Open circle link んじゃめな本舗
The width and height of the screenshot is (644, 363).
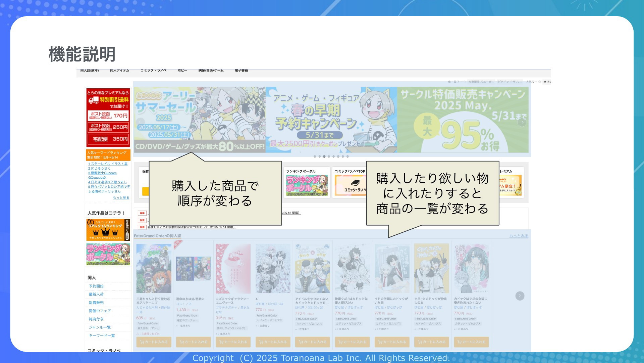[x=147, y=308]
